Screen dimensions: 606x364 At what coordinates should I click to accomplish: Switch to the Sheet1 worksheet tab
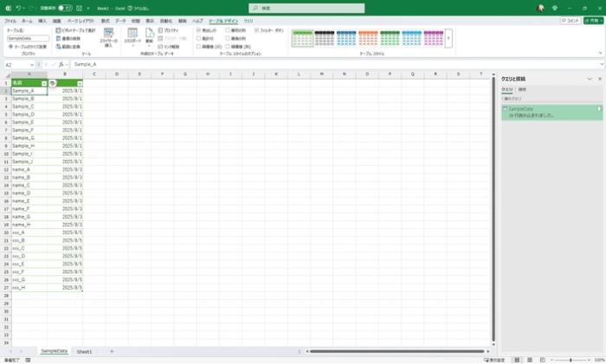click(x=84, y=352)
